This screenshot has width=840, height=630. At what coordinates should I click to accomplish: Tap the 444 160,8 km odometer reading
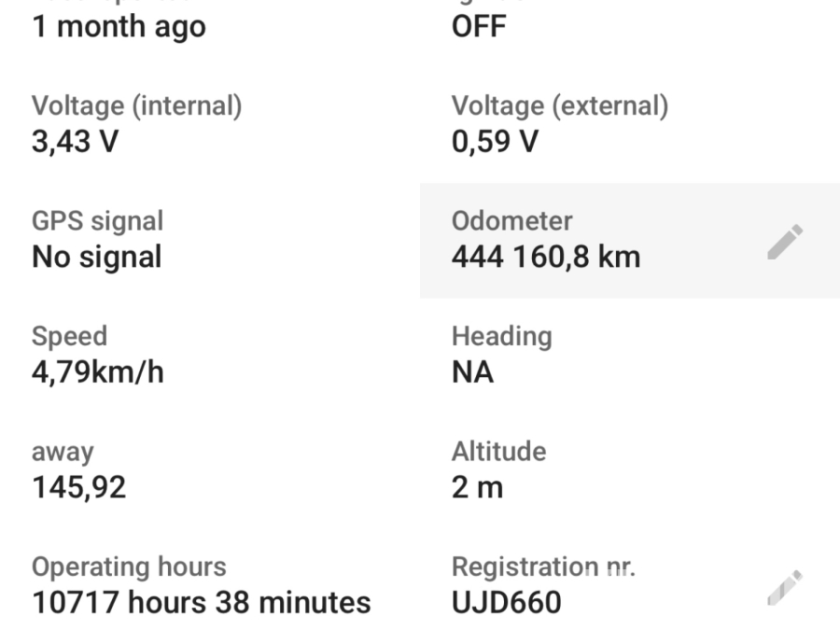click(546, 257)
